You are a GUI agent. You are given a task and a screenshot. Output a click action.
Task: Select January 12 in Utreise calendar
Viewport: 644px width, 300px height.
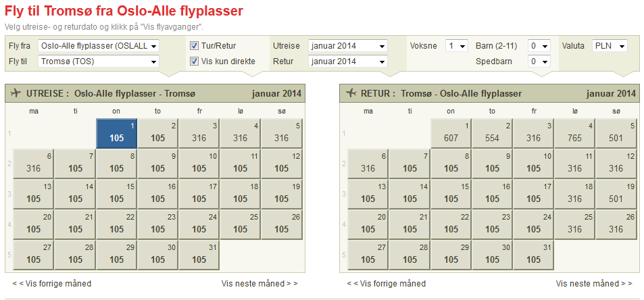282,164
